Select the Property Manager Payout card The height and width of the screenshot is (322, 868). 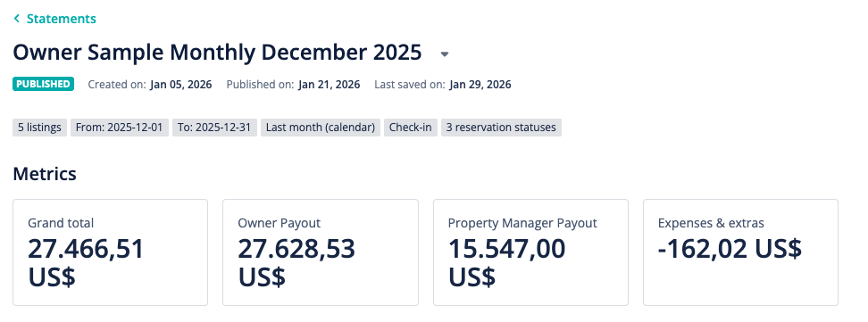click(530, 252)
